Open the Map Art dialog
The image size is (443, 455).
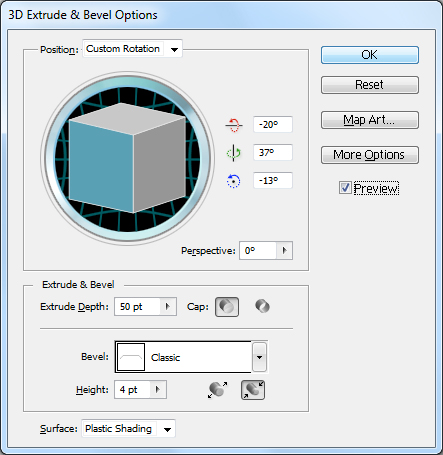(370, 120)
